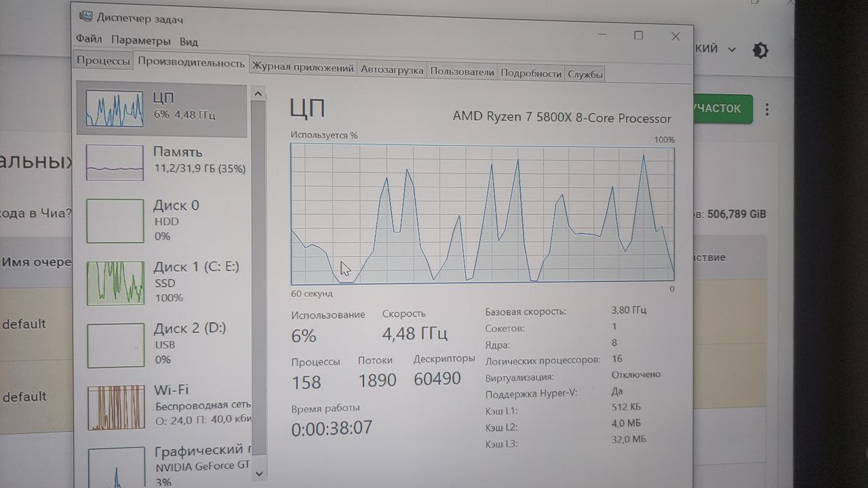
Task: Click the Время работы 0:00:38:07 value
Action: [332, 428]
